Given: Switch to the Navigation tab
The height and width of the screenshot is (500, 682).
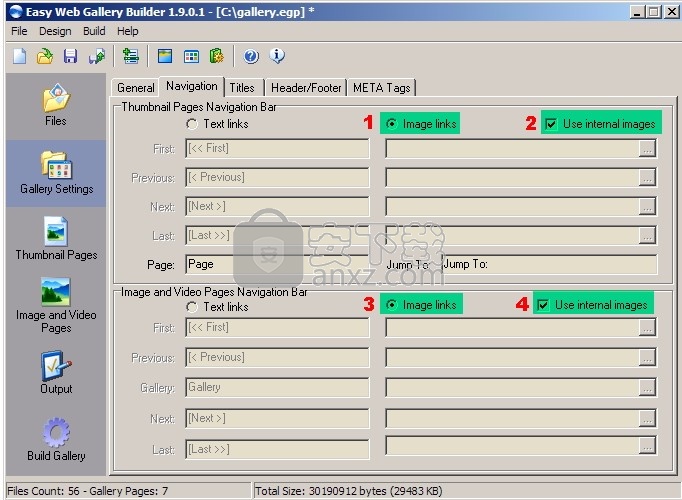Looking at the screenshot, I should (x=192, y=86).
